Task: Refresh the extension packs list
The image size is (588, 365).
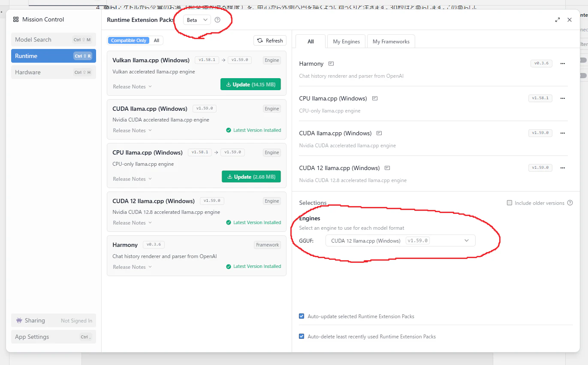Action: point(270,40)
